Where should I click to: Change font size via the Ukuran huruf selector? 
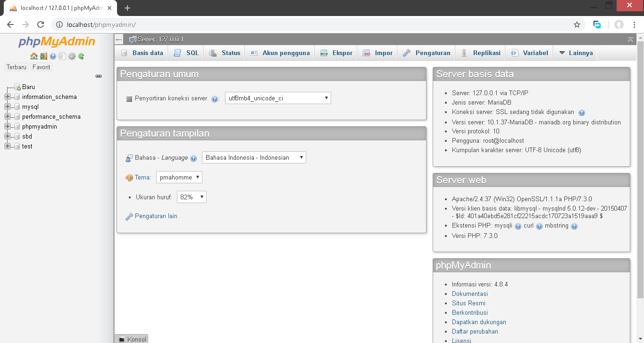(x=191, y=196)
